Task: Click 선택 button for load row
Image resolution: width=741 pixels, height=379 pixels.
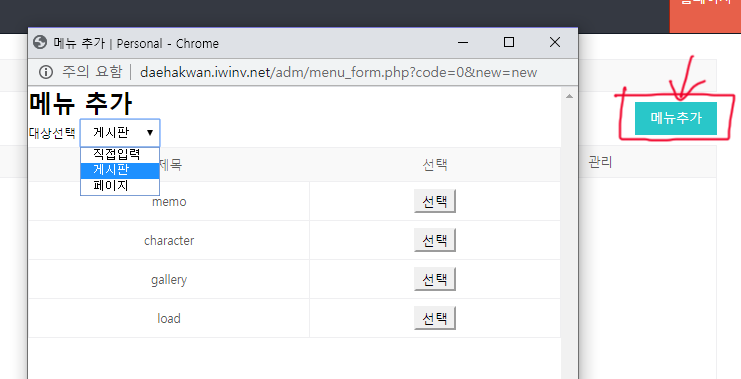Action: 435,318
